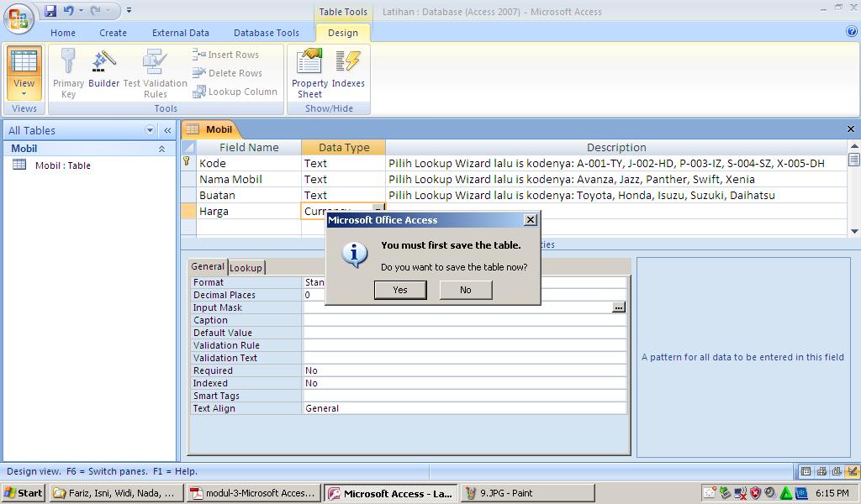This screenshot has width=861, height=504.
Task: Open the Microsoft Access Help icon
Action: point(852,32)
